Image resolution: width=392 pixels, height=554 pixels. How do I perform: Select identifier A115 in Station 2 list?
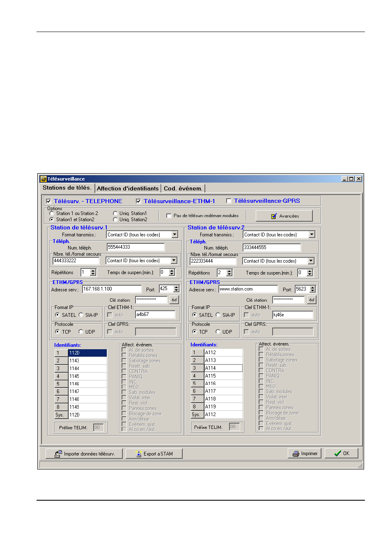[x=223, y=375]
